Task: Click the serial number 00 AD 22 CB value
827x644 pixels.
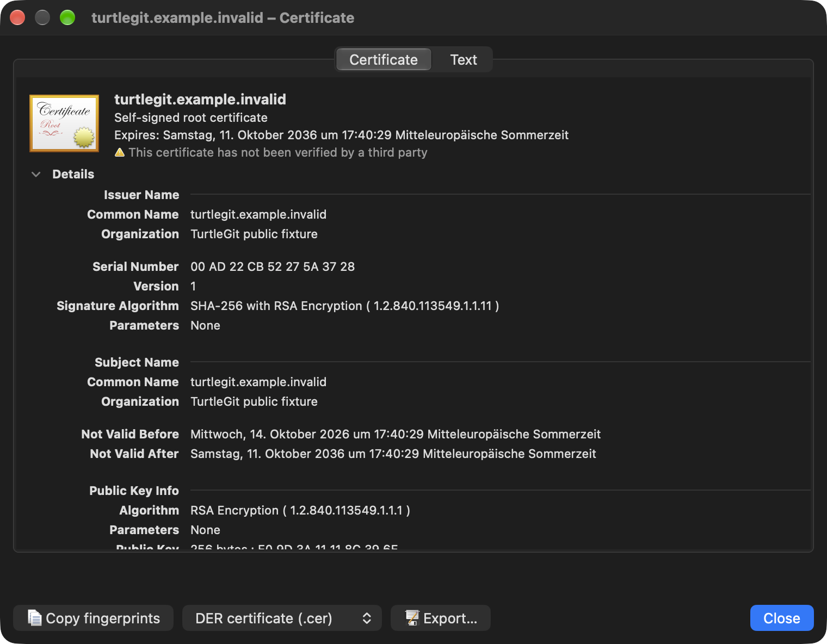Action: (273, 267)
